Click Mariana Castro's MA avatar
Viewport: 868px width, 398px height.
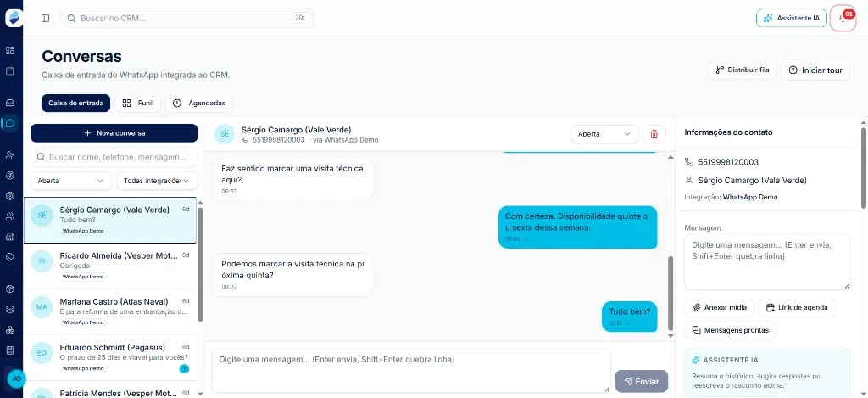point(42,306)
